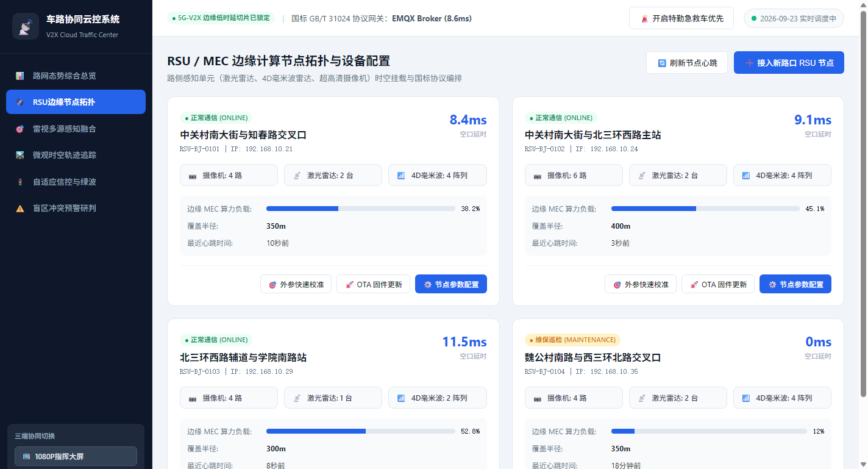Click 正常通信 badge on RSU-BJ-0103 card

[x=216, y=340]
